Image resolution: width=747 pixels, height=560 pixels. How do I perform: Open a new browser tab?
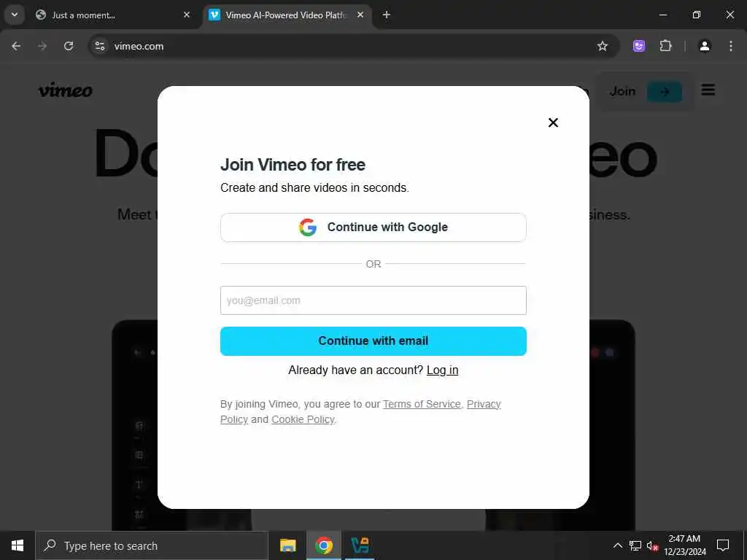point(387,15)
